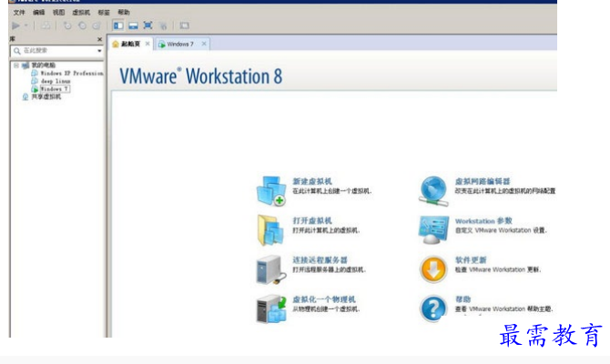The height and width of the screenshot is (364, 610).
Task: Select Windows XP Professional virtual machine
Action: pos(72,73)
